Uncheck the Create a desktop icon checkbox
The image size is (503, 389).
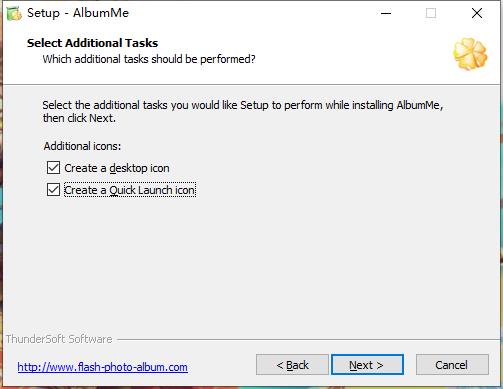[53, 168]
